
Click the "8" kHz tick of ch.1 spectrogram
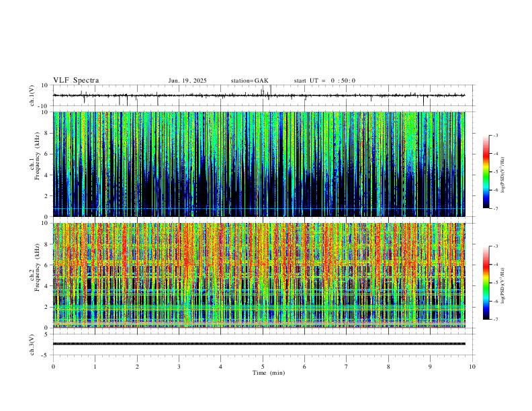[46, 133]
